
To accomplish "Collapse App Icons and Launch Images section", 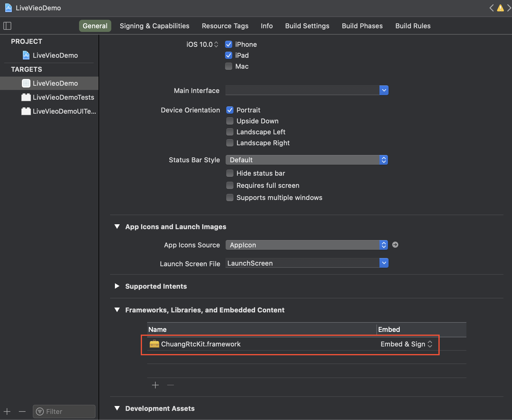I will pos(117,227).
